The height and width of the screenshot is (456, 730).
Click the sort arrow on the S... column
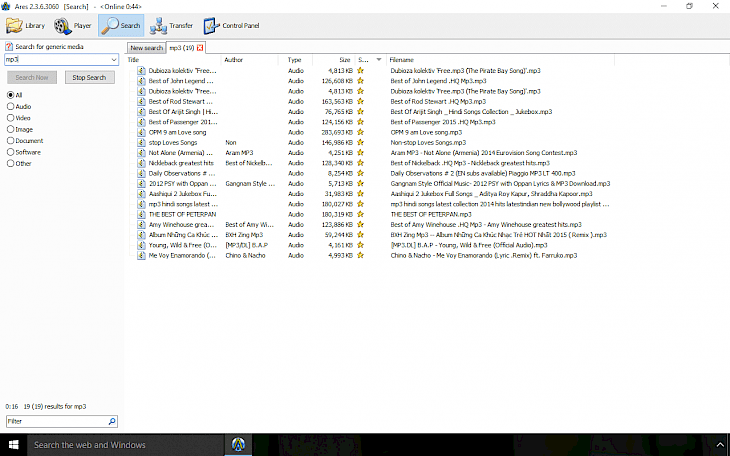[x=379, y=60]
